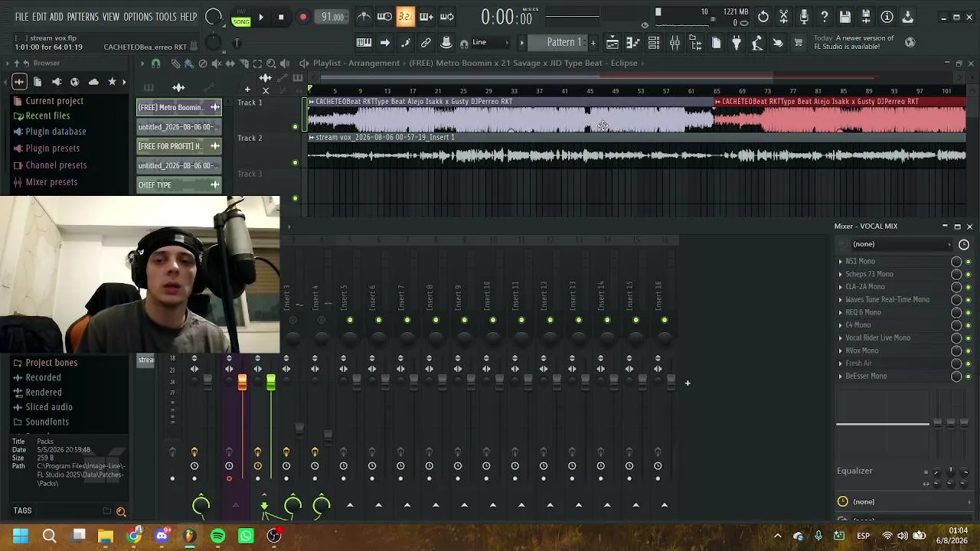Select the playlist zoom tool
The width and height of the screenshot is (980, 551).
click(x=272, y=64)
